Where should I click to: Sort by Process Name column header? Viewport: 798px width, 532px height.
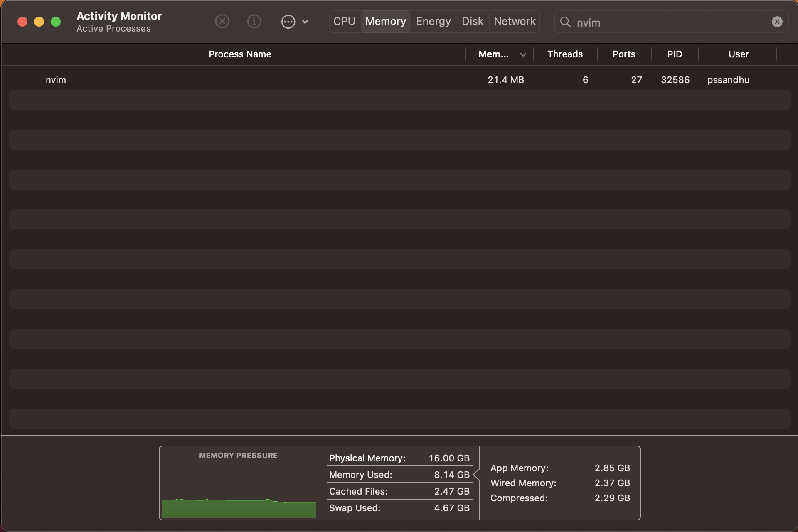pos(240,54)
